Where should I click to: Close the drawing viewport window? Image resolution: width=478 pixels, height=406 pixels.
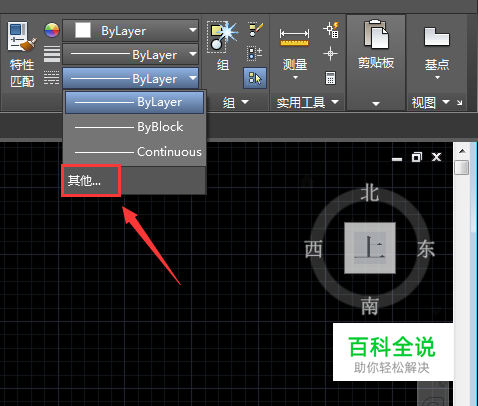437,157
